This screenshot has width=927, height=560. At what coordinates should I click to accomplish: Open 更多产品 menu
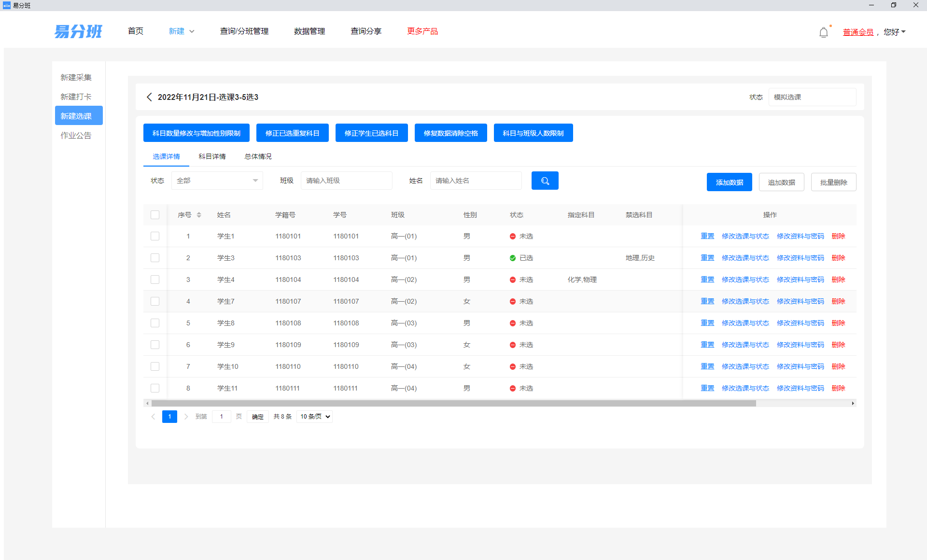pyautogui.click(x=422, y=31)
